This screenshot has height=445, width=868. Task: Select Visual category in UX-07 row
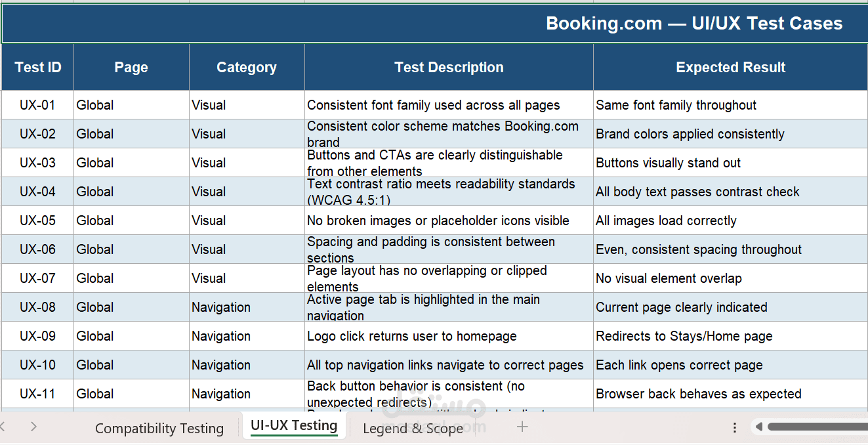(x=247, y=278)
